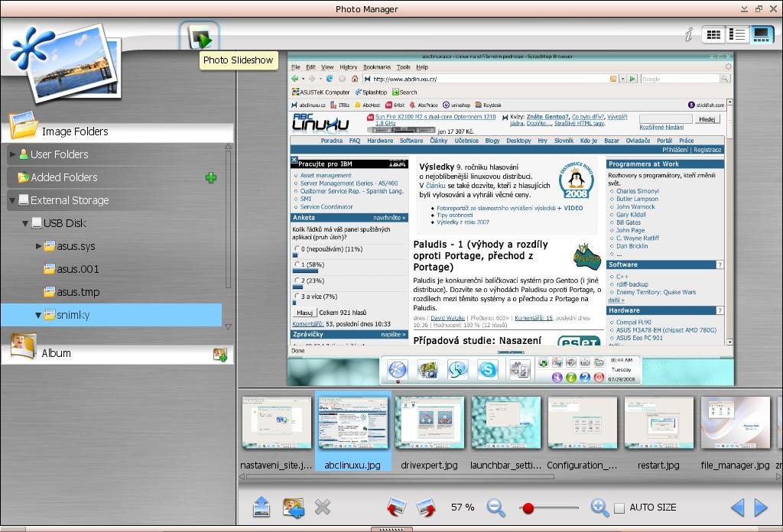This screenshot has height=532, width=783.
Task: Select the asus.tmp folder
Action: coord(79,292)
